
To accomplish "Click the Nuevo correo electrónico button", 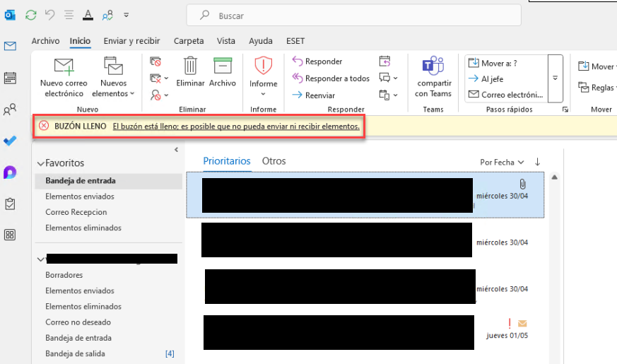I will 64,77.
